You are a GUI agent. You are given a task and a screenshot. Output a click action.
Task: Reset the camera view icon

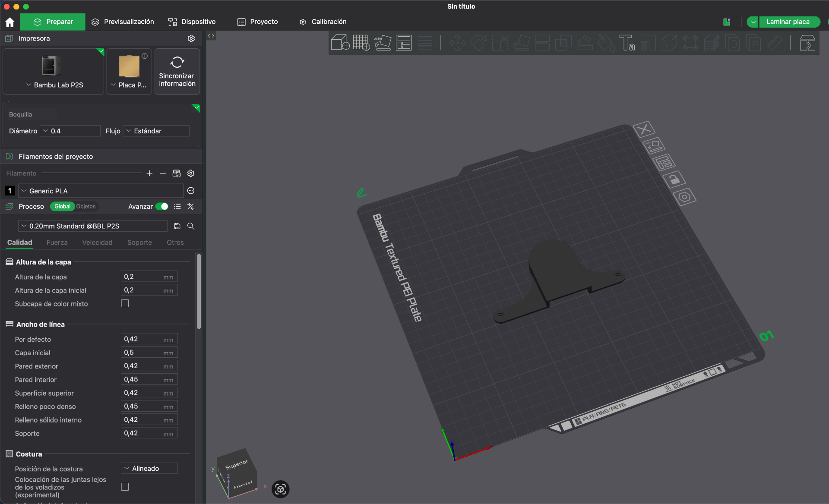pos(281,489)
